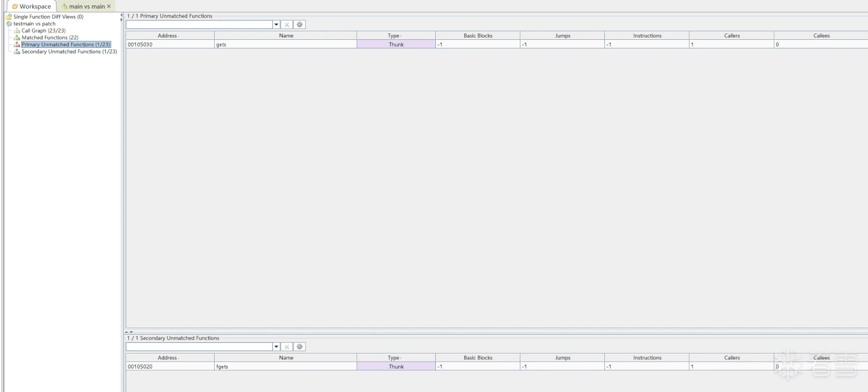Switch to the Workspace tab
868x392 pixels.
coord(31,6)
